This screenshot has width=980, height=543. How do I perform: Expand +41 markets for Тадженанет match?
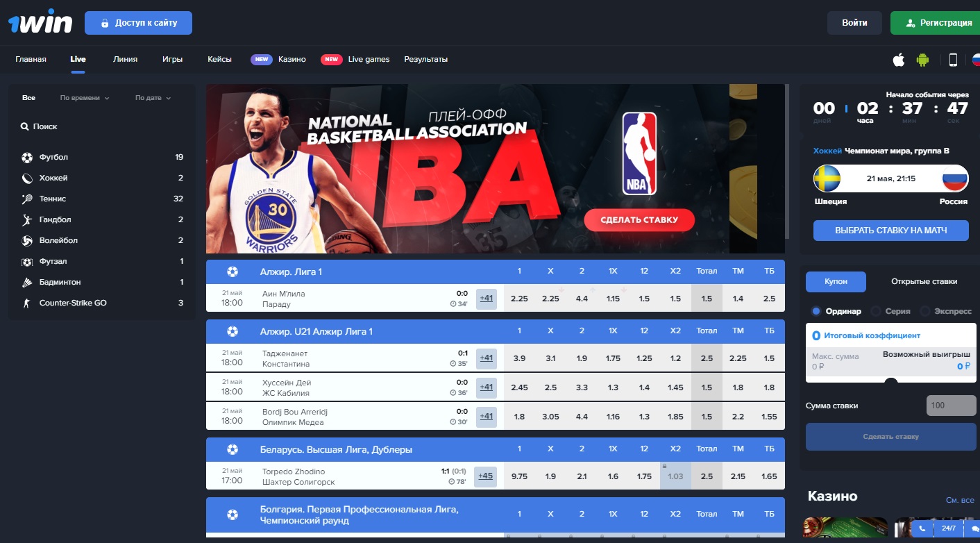point(487,358)
